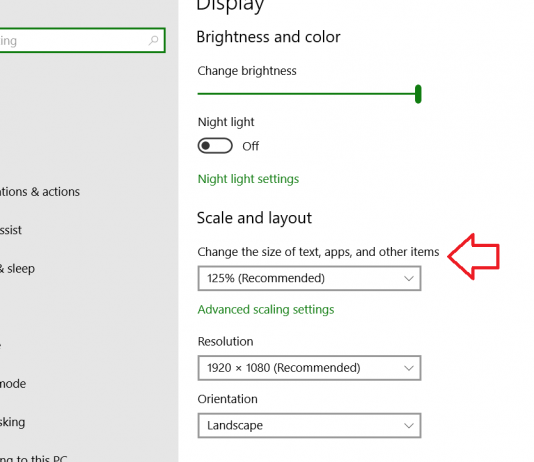
Task: Select Power & sleep sidebar item
Action: pyautogui.click(x=17, y=269)
